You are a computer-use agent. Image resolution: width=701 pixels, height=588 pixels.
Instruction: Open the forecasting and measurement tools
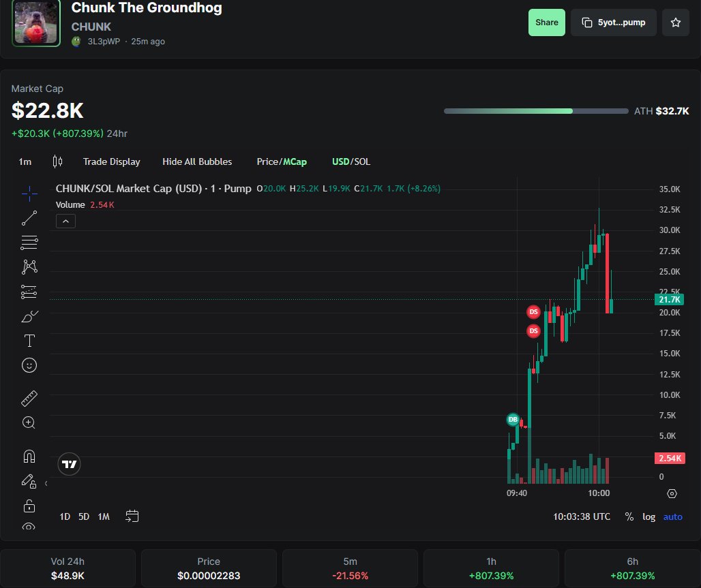(29, 292)
